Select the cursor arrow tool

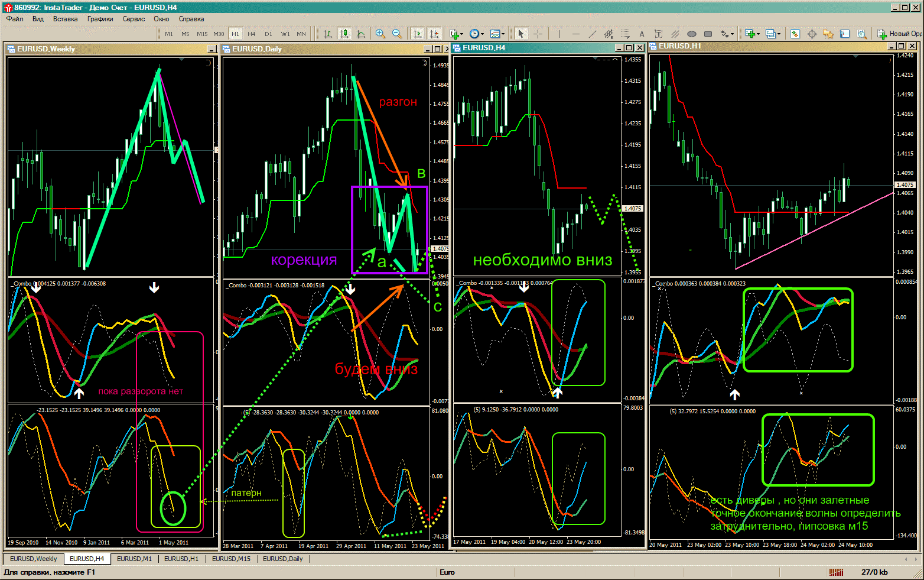point(520,34)
